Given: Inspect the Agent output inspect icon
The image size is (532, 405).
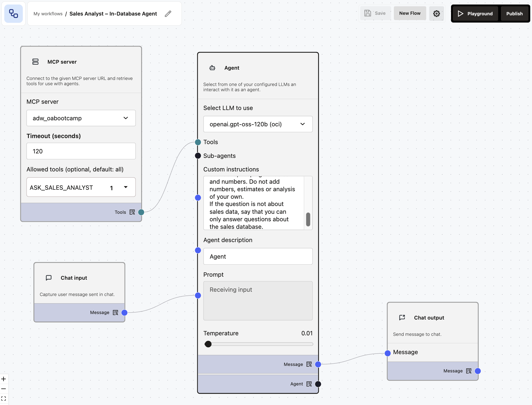Looking at the screenshot, I should point(309,384).
